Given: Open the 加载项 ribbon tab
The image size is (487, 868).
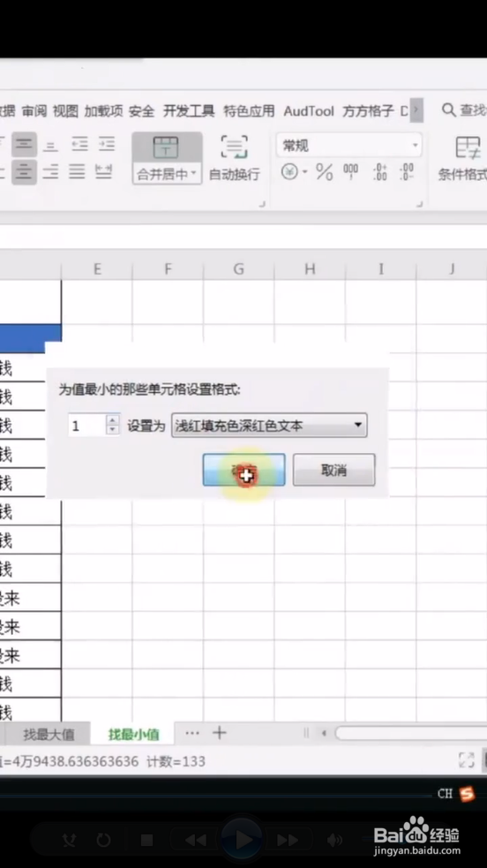Looking at the screenshot, I should click(x=103, y=111).
